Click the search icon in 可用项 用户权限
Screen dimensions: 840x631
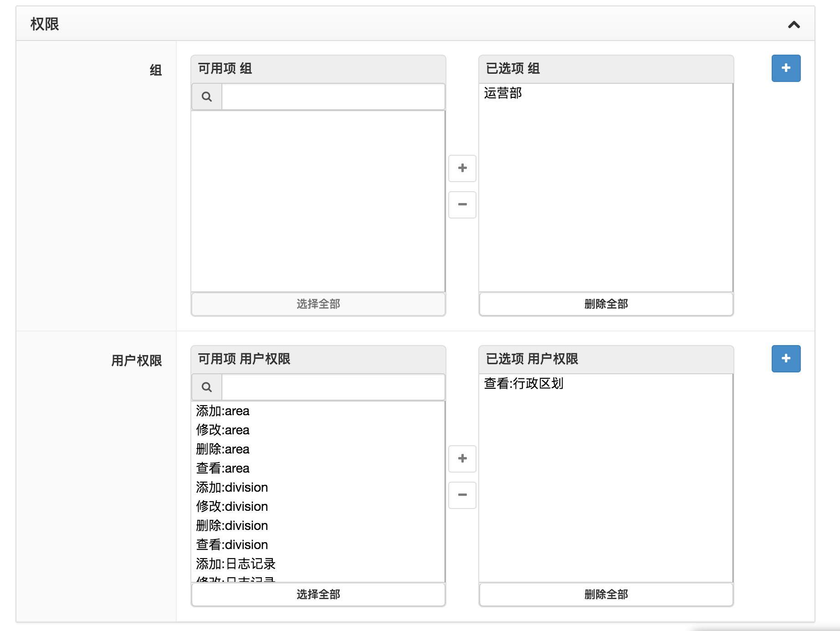tap(207, 387)
